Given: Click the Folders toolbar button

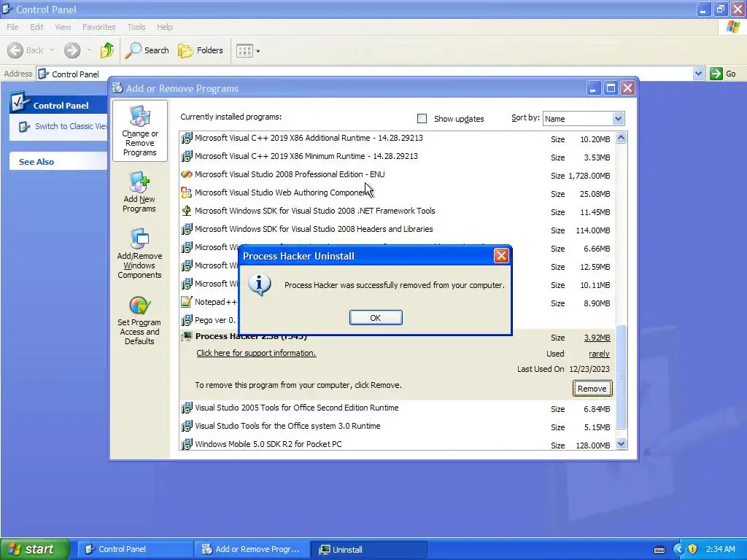Looking at the screenshot, I should tap(200, 50).
